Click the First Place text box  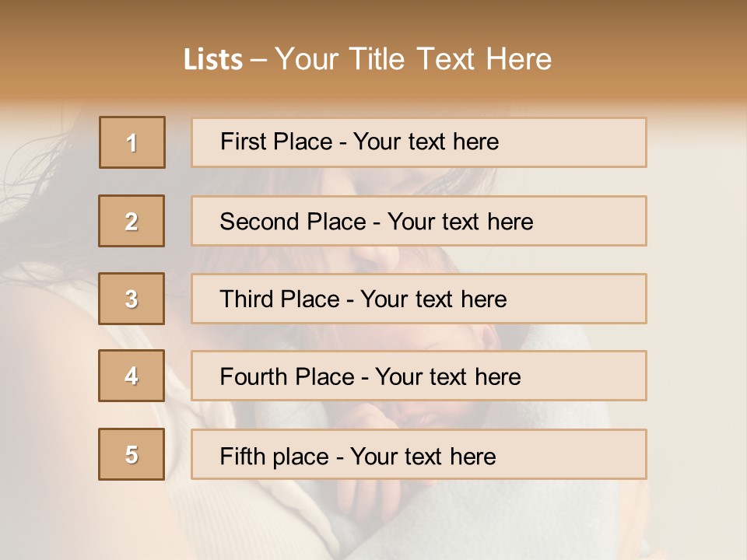[x=419, y=142]
